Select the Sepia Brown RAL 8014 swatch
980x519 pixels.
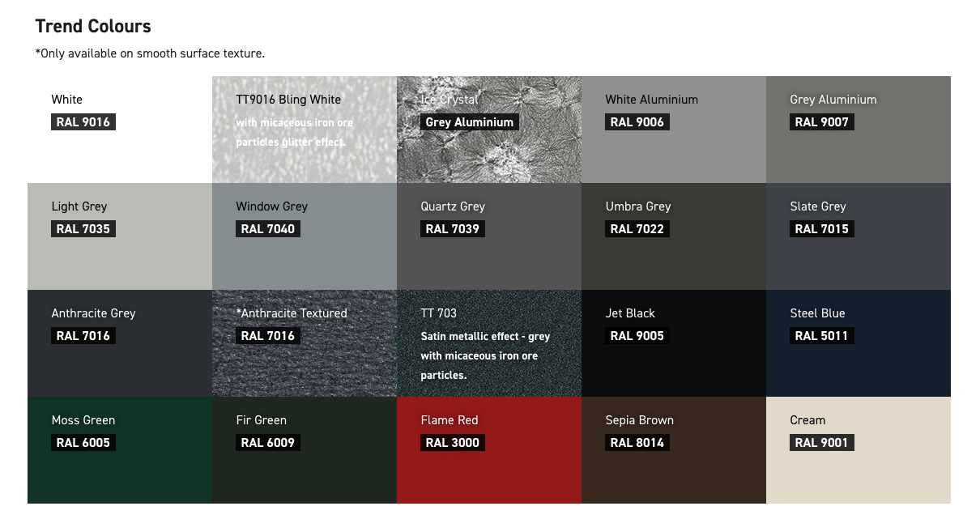pyautogui.click(x=674, y=450)
